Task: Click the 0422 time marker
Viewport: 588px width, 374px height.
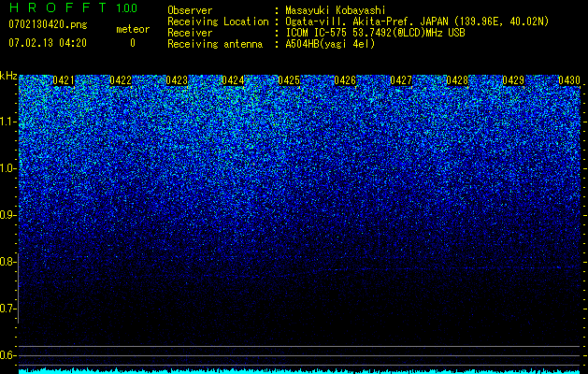Action: pos(121,80)
